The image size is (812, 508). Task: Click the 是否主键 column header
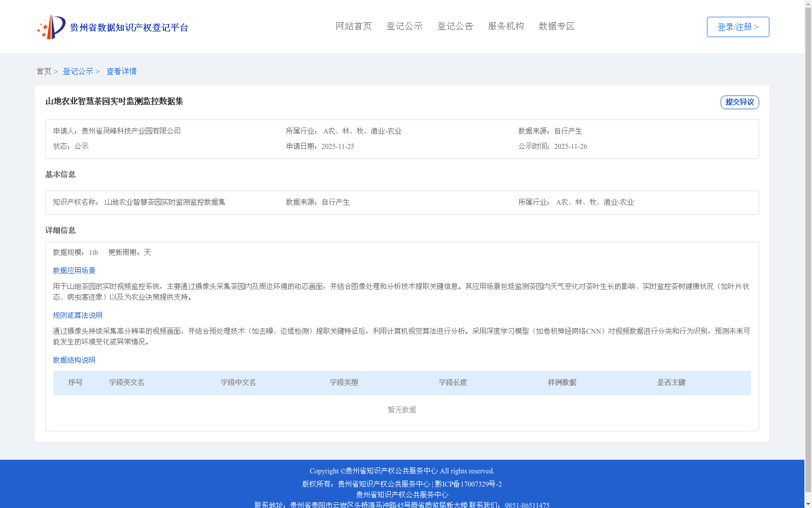point(671,383)
